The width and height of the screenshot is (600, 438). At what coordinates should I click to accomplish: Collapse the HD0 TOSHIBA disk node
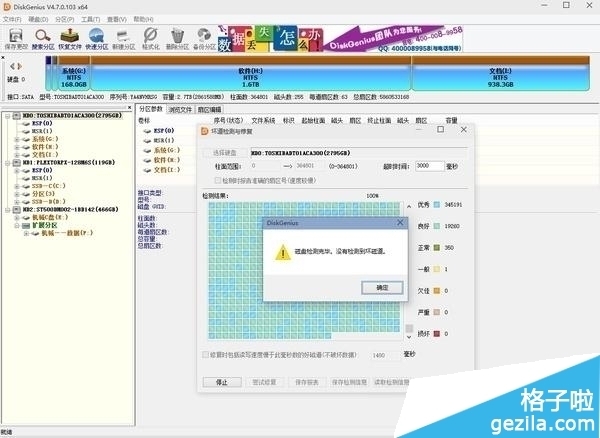point(8,116)
